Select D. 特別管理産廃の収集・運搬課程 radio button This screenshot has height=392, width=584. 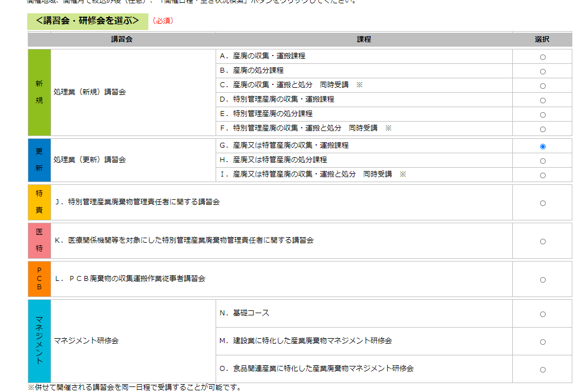542,100
